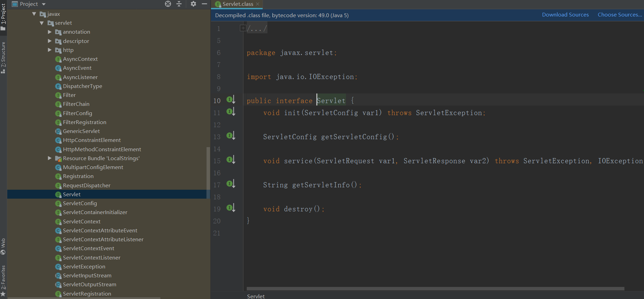Select ServletContext in project tree
Screen dimensions: 644x299
click(82, 222)
